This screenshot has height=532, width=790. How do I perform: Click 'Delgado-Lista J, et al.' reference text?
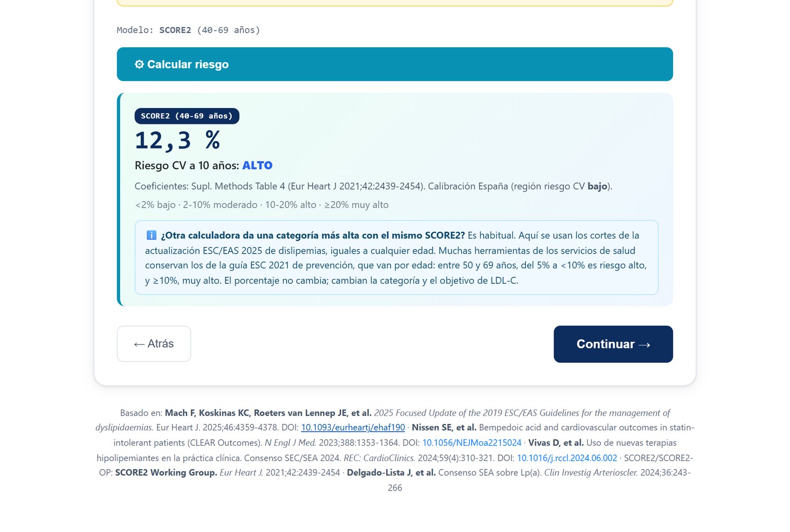391,472
